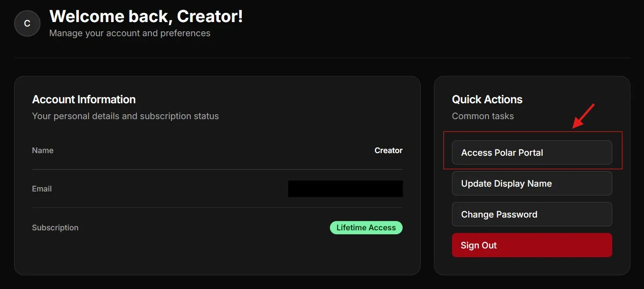Click the circular "C" profile avatar
Viewport: 644px width, 289px height.
click(27, 23)
